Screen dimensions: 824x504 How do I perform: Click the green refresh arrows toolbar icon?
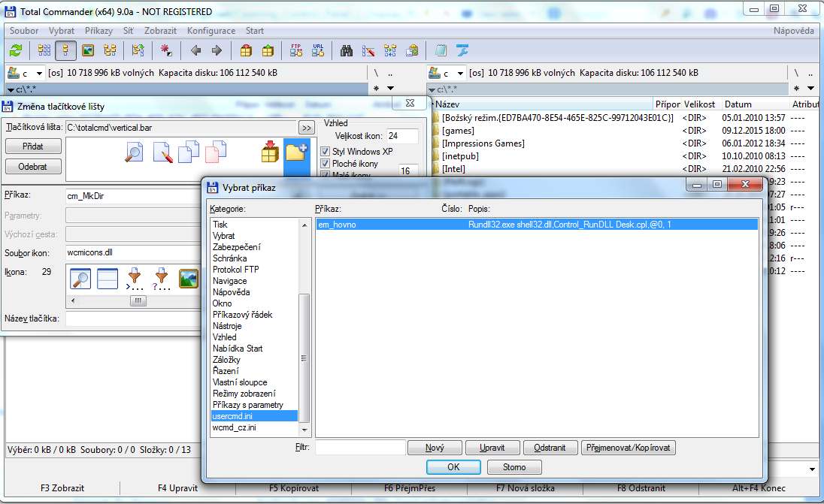point(16,50)
